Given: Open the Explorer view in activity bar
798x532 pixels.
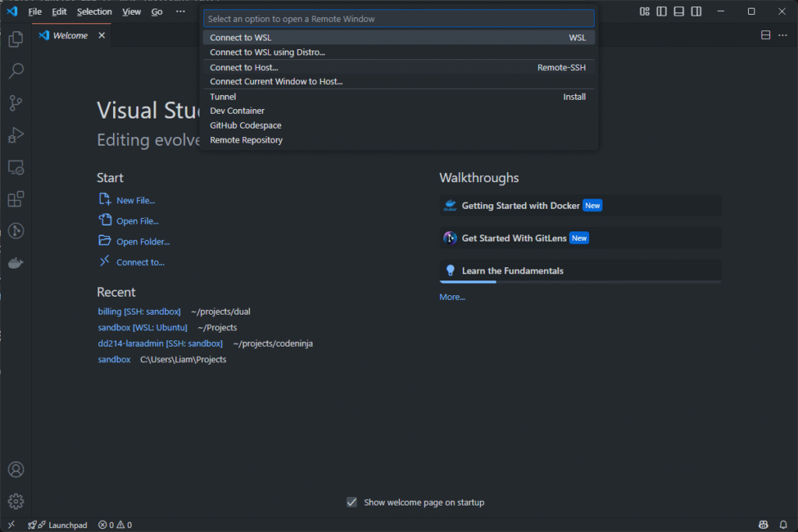Looking at the screenshot, I should (16, 39).
